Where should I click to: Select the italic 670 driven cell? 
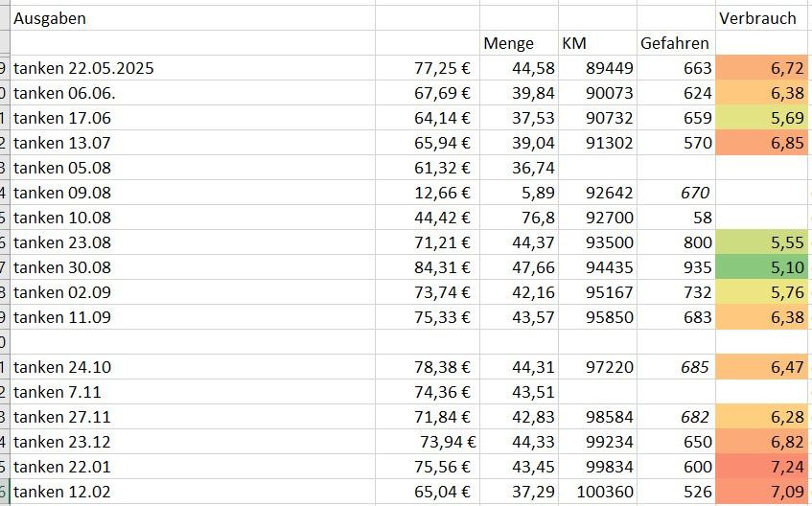click(695, 193)
